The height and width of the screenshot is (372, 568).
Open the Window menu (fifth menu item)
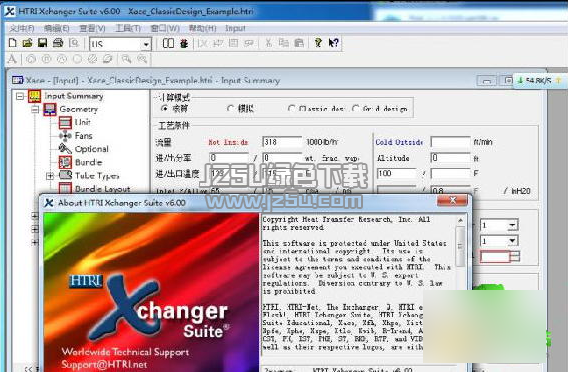[165, 28]
